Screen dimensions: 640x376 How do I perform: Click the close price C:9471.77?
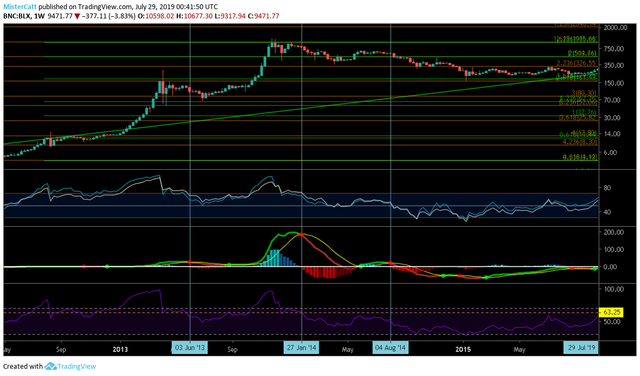264,16
